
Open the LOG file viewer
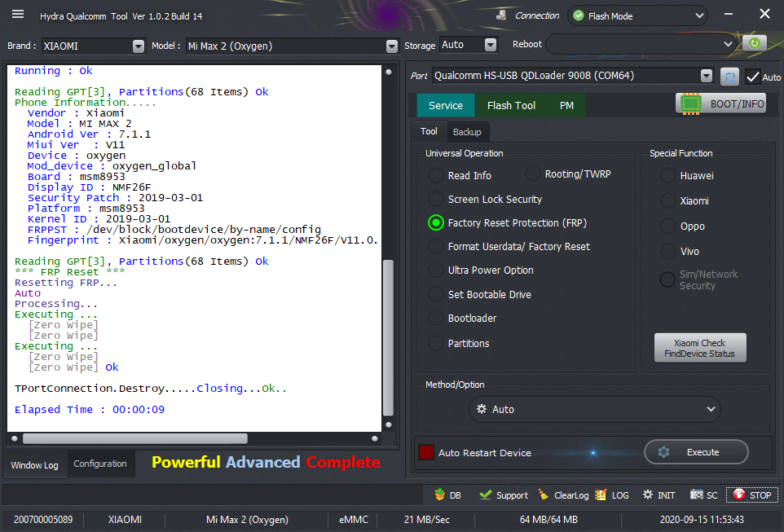click(x=612, y=495)
